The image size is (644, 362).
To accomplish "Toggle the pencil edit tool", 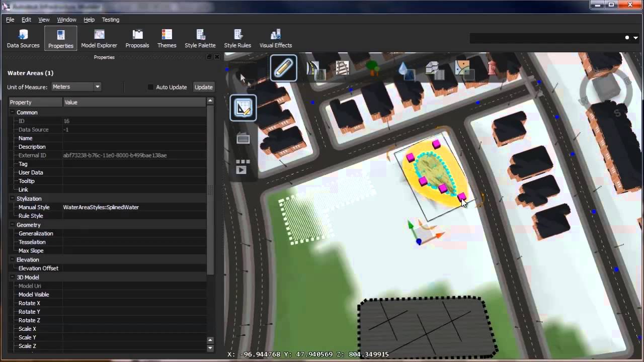I will pyautogui.click(x=283, y=68).
